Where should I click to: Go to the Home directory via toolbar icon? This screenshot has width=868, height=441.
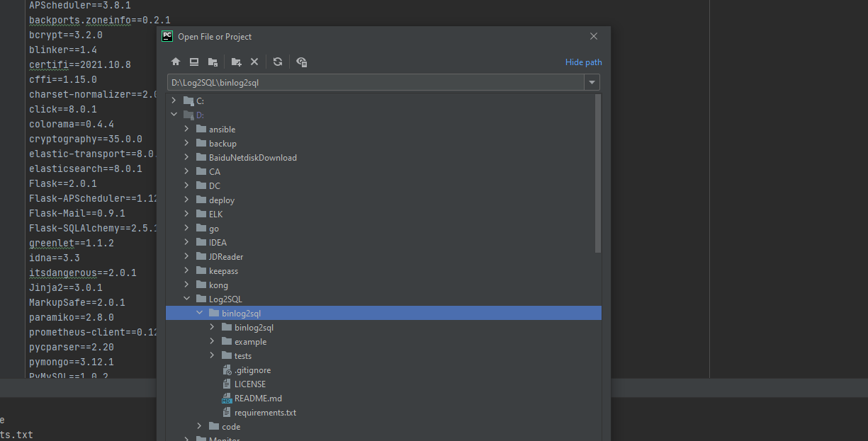click(x=176, y=62)
